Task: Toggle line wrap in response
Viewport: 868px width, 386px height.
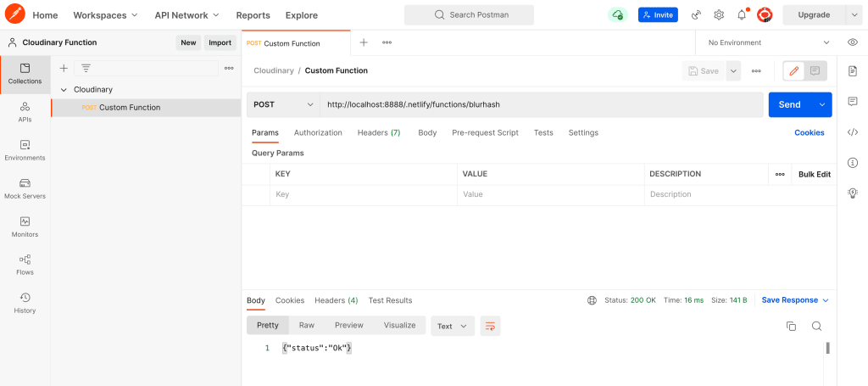Action: point(491,326)
